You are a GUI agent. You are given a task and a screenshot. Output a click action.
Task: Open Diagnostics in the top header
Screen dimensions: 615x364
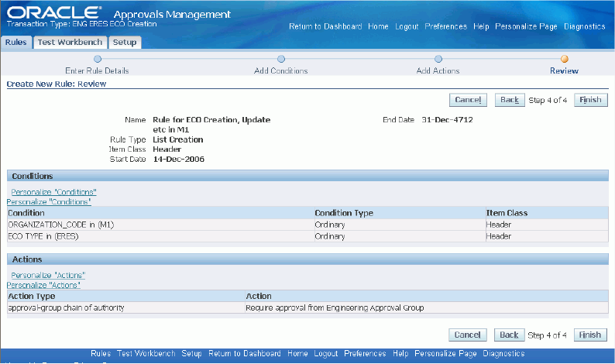pos(585,26)
